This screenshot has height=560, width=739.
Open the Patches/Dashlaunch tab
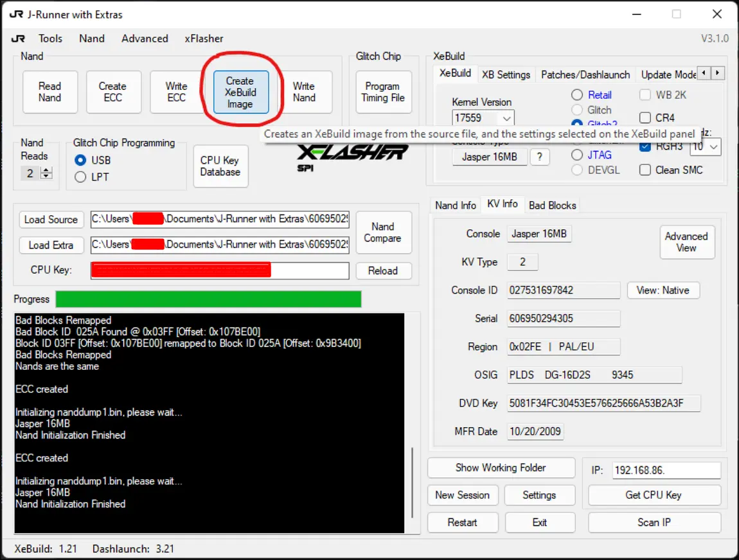click(x=585, y=74)
